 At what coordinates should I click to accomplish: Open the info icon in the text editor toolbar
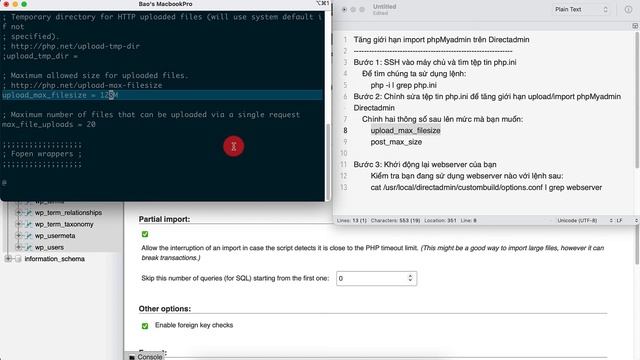coord(628,9)
